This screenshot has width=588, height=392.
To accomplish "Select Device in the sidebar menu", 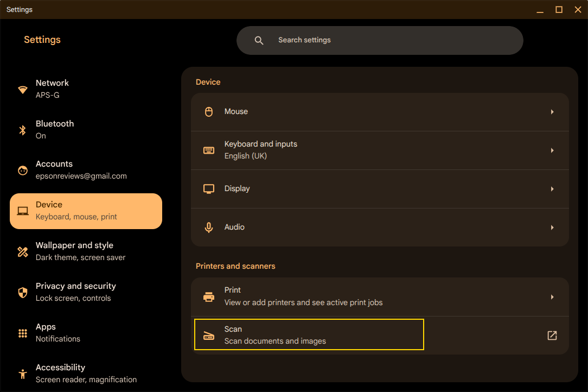I will pyautogui.click(x=86, y=211).
